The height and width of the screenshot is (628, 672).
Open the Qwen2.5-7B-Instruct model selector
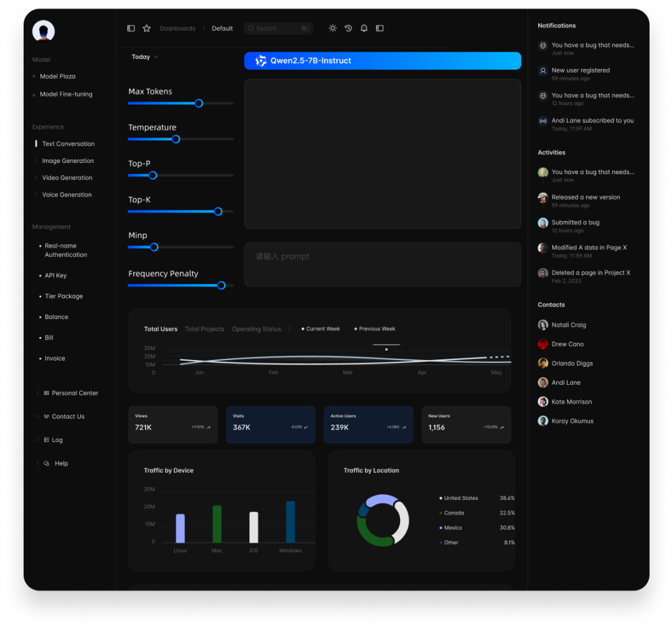coord(382,61)
